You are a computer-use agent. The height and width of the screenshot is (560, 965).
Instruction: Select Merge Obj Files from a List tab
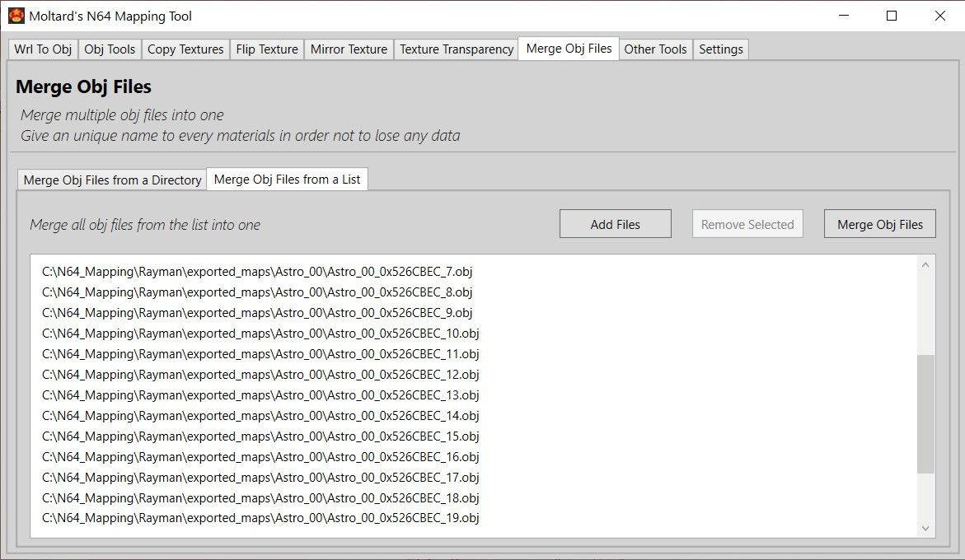(x=287, y=179)
